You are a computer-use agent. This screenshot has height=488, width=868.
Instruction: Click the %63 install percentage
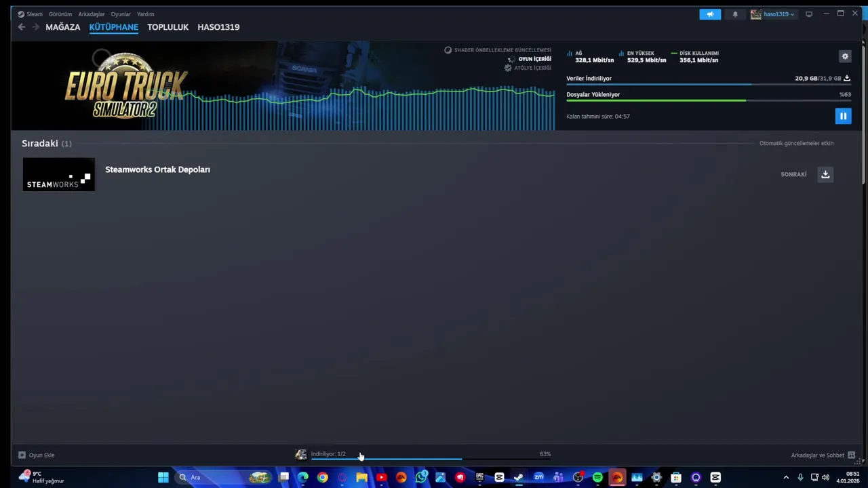(845, 95)
